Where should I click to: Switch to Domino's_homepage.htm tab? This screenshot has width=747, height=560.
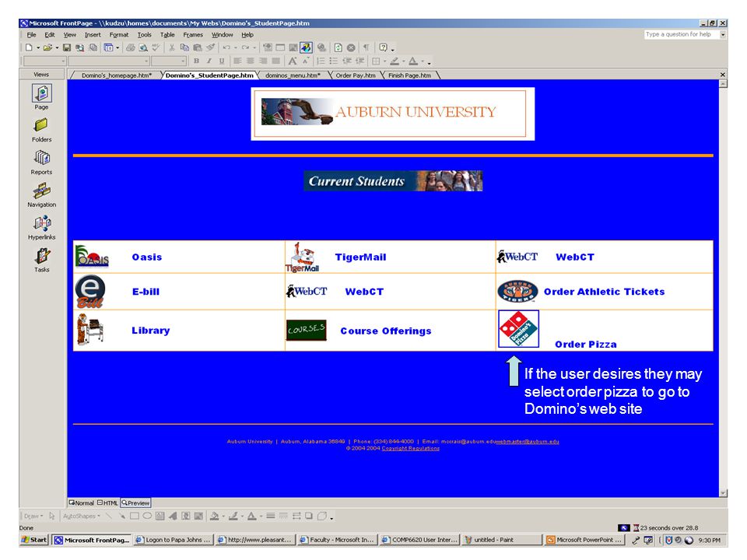coord(116,75)
